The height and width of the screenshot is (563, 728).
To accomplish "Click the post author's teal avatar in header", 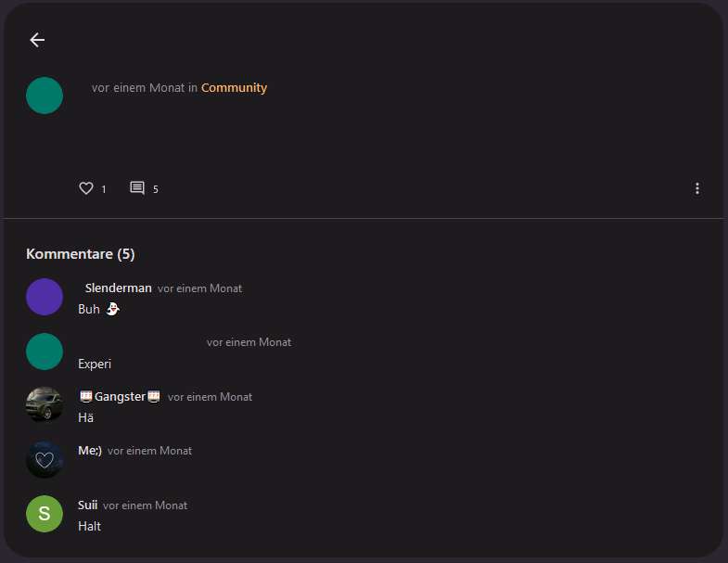I will (x=45, y=96).
